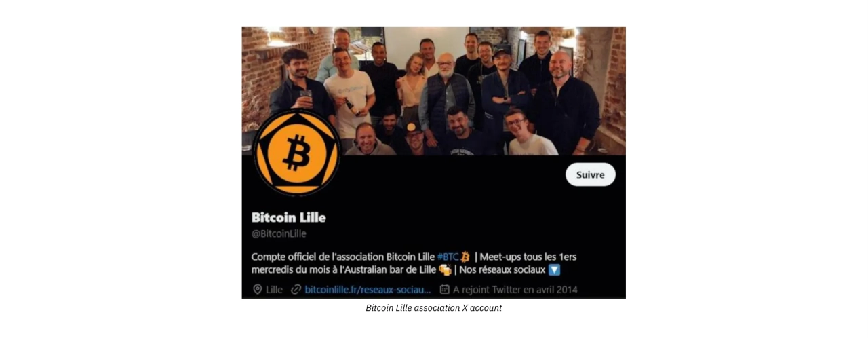Open the orange Bitcoin profile avatar

pyautogui.click(x=296, y=153)
